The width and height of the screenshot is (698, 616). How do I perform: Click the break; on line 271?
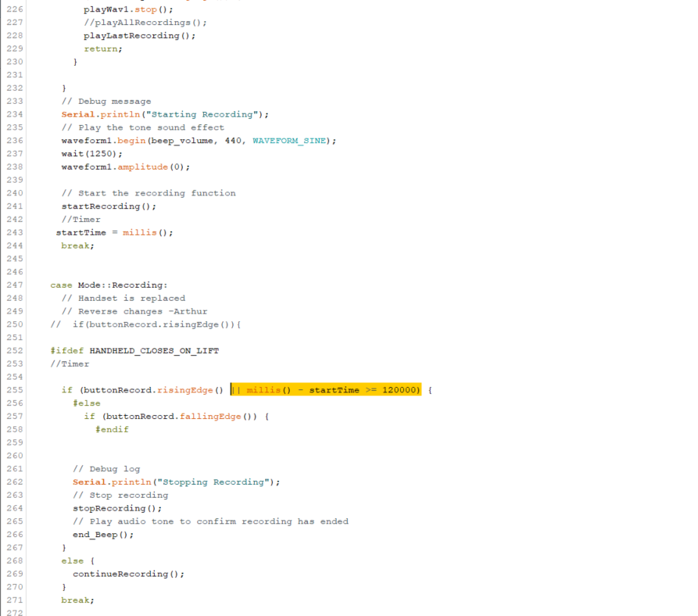pos(78,600)
